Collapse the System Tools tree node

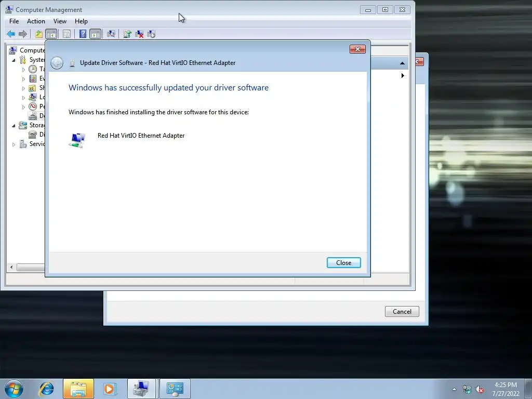[14, 60]
